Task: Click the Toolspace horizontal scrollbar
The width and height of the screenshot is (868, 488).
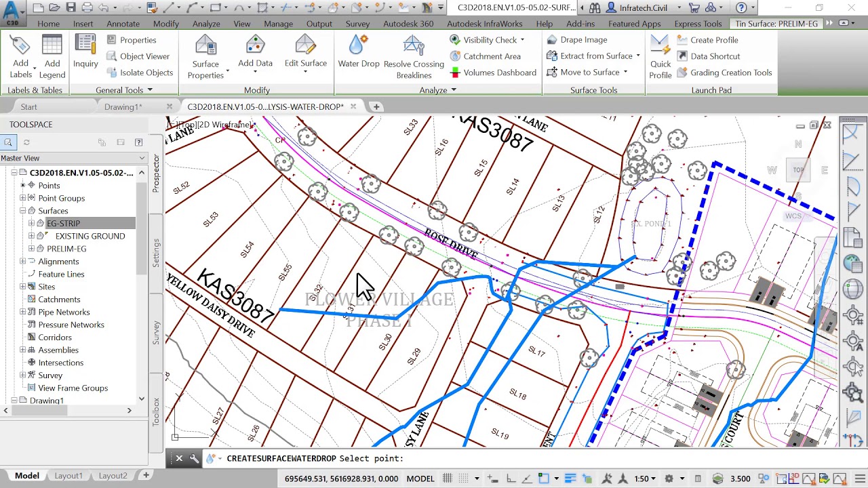Action: click(x=68, y=411)
